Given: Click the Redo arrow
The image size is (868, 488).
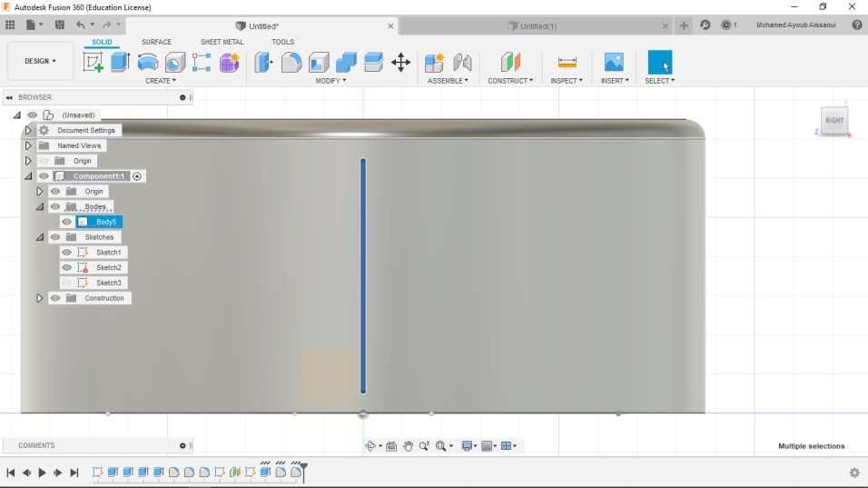Looking at the screenshot, I should click(107, 25).
